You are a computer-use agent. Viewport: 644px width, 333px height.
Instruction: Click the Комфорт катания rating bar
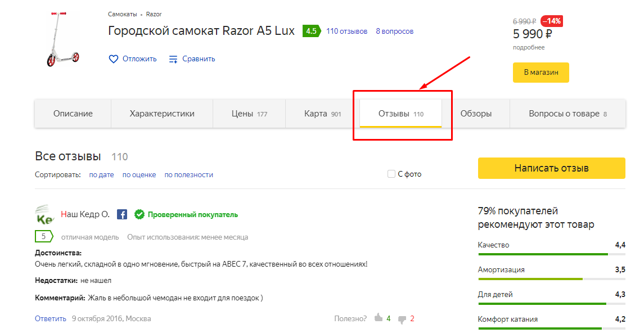click(552, 328)
